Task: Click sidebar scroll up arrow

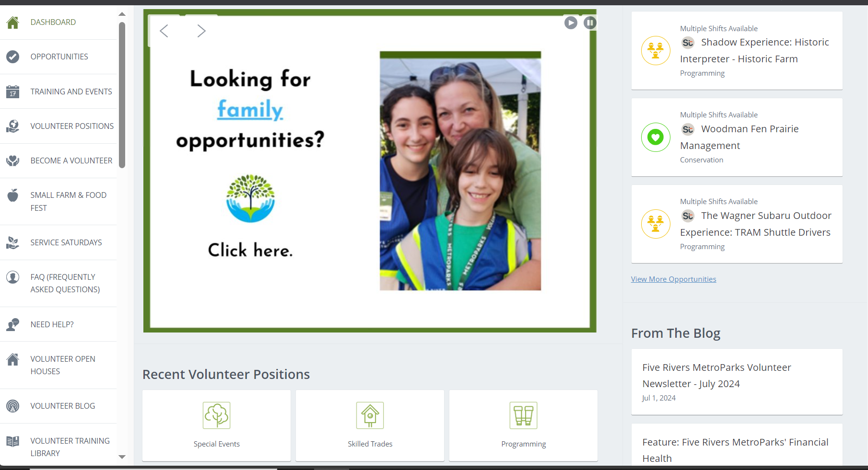Action: (122, 14)
